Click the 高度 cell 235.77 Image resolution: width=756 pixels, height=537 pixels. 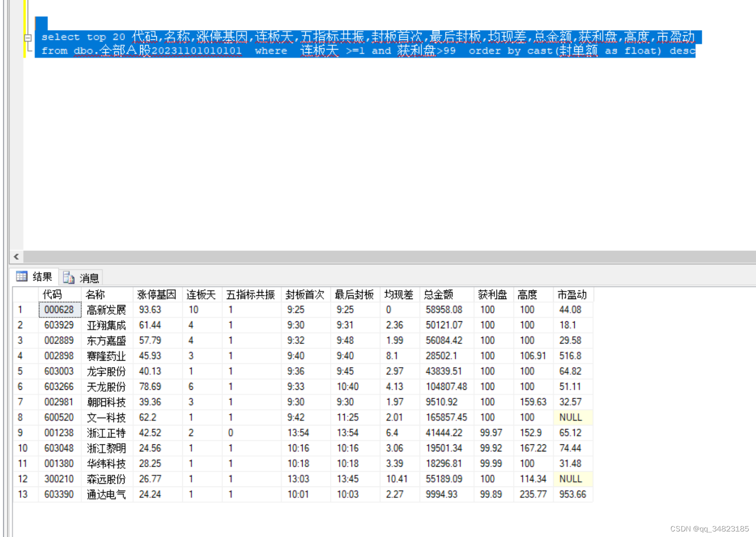(x=533, y=494)
